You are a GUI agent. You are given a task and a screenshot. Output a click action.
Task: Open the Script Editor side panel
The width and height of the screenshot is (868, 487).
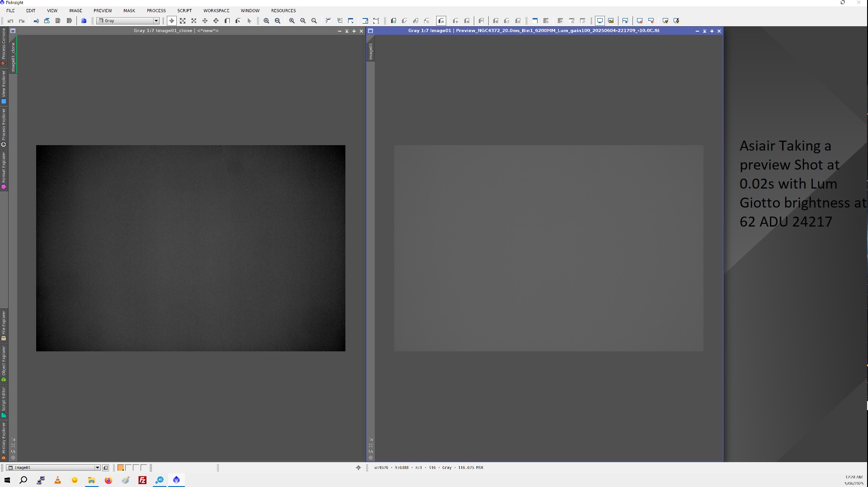click(x=4, y=402)
